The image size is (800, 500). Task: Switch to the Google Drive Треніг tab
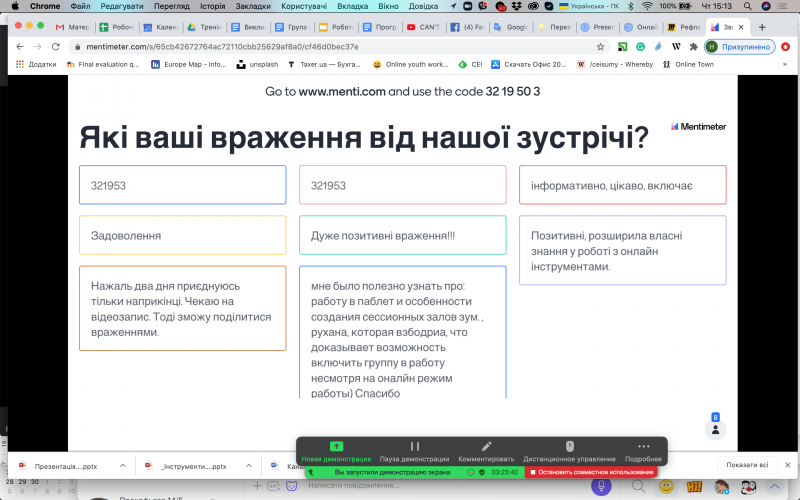[205, 27]
